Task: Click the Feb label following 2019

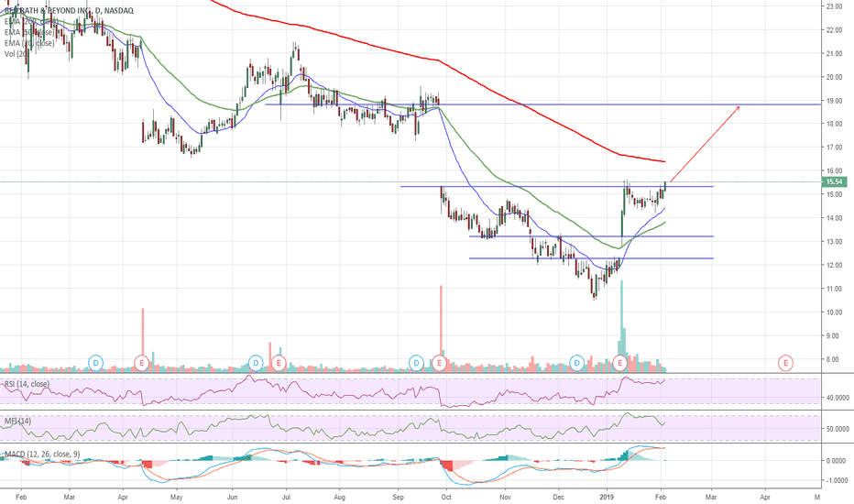Action: coord(660,497)
